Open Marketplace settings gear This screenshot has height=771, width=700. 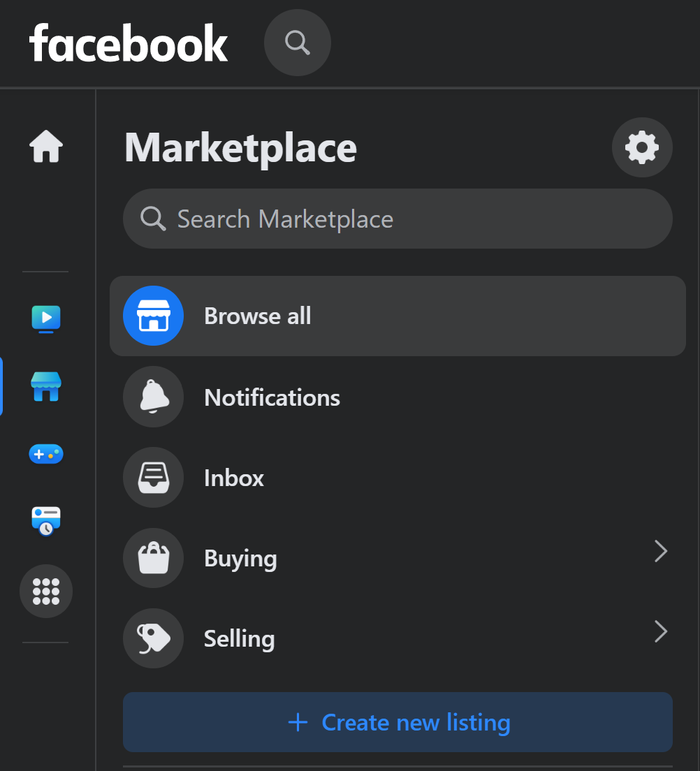(x=642, y=147)
